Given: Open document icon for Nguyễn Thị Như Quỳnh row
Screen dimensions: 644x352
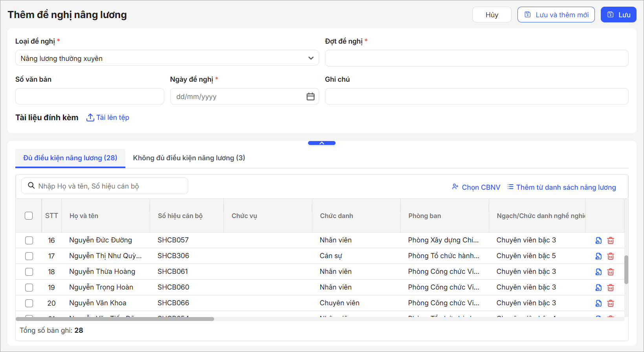Looking at the screenshot, I should coord(598,256).
